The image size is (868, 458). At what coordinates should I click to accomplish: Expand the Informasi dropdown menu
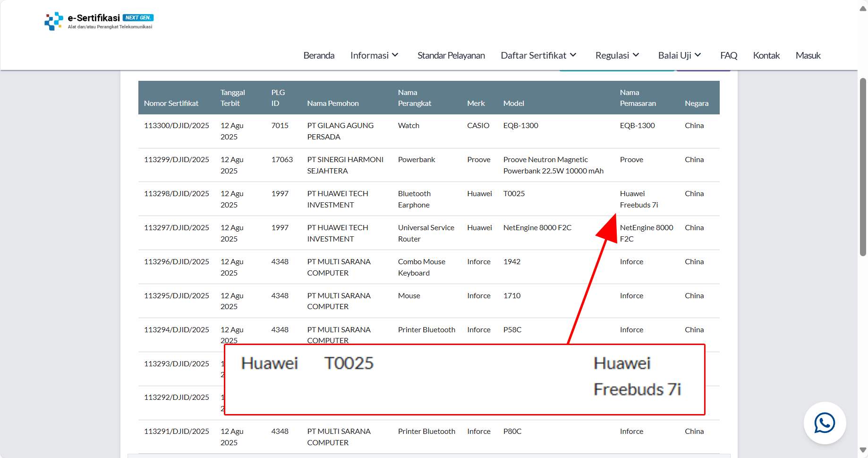374,55
